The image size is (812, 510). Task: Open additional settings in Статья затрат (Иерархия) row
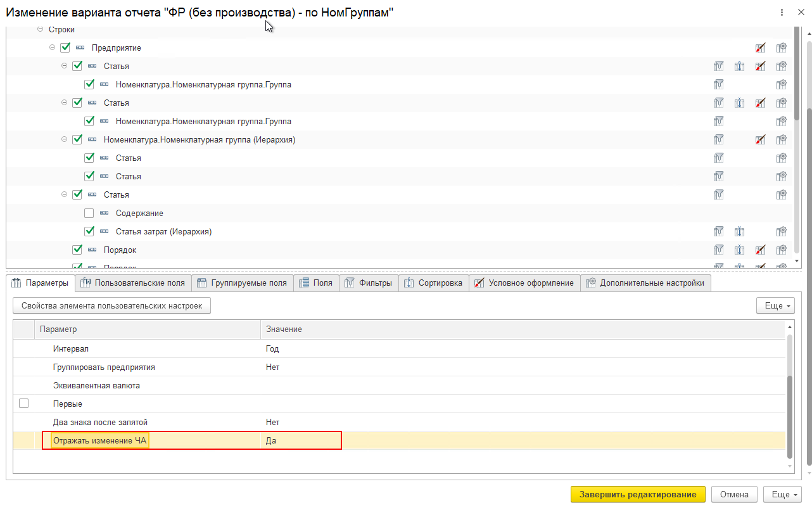[781, 231]
